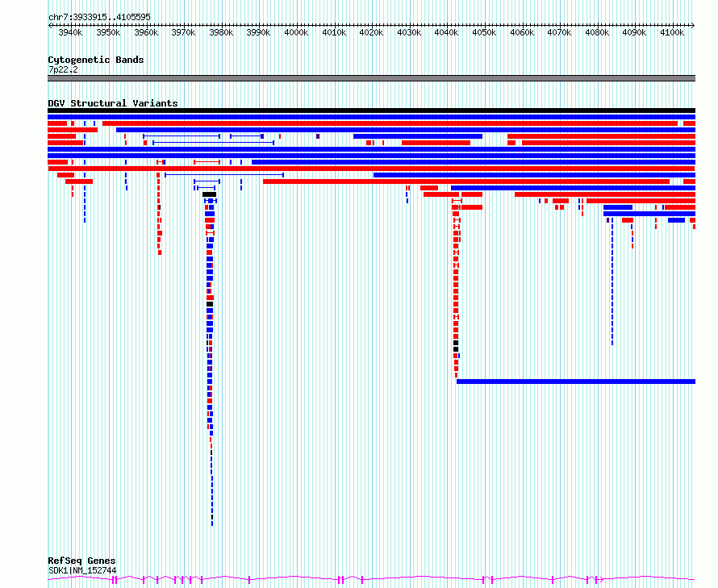This screenshot has height=588, width=718.
Task: Select the 3980k ruler label
Action: pyautogui.click(x=221, y=32)
